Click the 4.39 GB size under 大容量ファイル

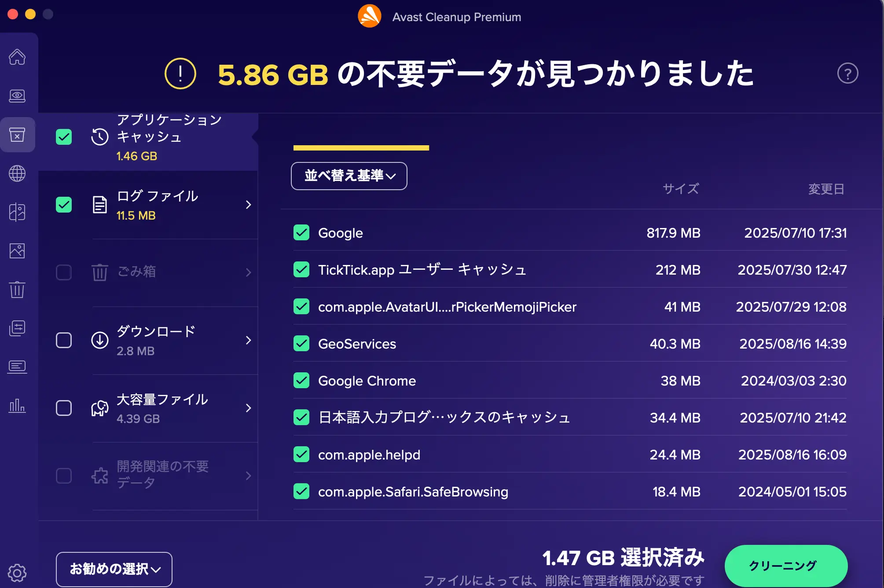(x=138, y=419)
